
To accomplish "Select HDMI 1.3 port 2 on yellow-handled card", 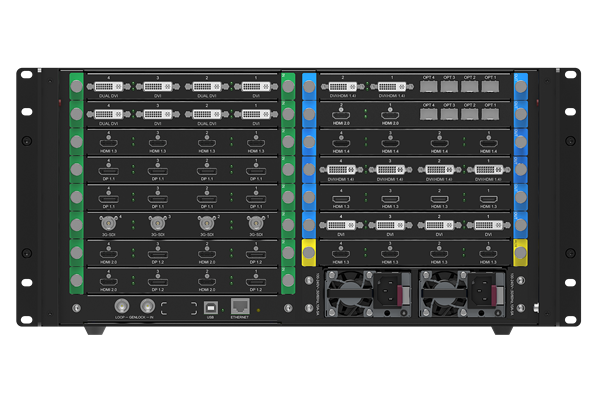I will [439, 254].
